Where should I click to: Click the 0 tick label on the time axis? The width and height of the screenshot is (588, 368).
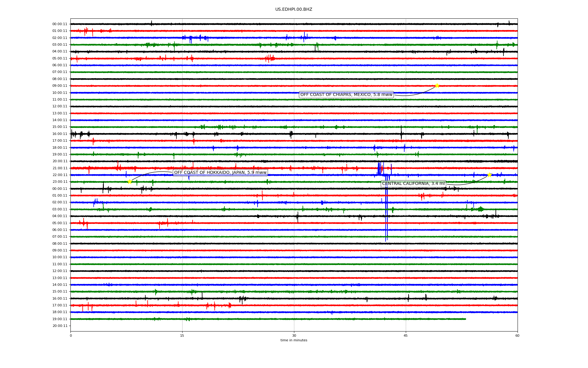[71, 335]
